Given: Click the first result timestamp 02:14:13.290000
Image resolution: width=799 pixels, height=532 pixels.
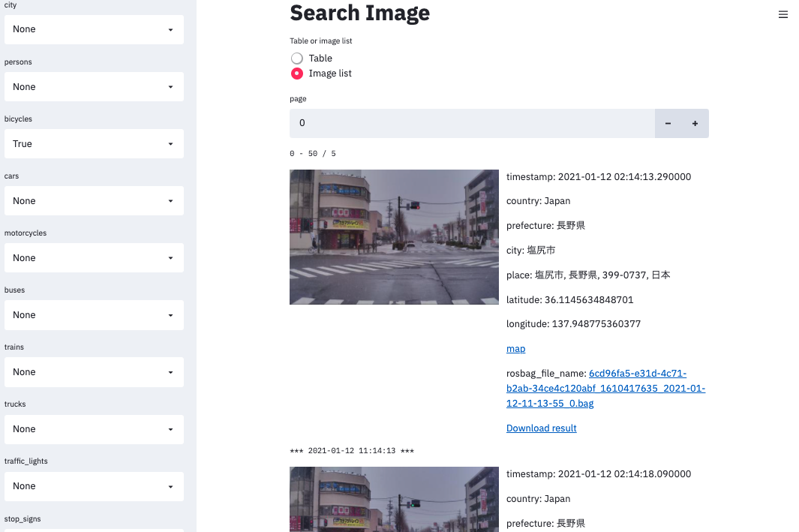Looking at the screenshot, I should 624,177.
